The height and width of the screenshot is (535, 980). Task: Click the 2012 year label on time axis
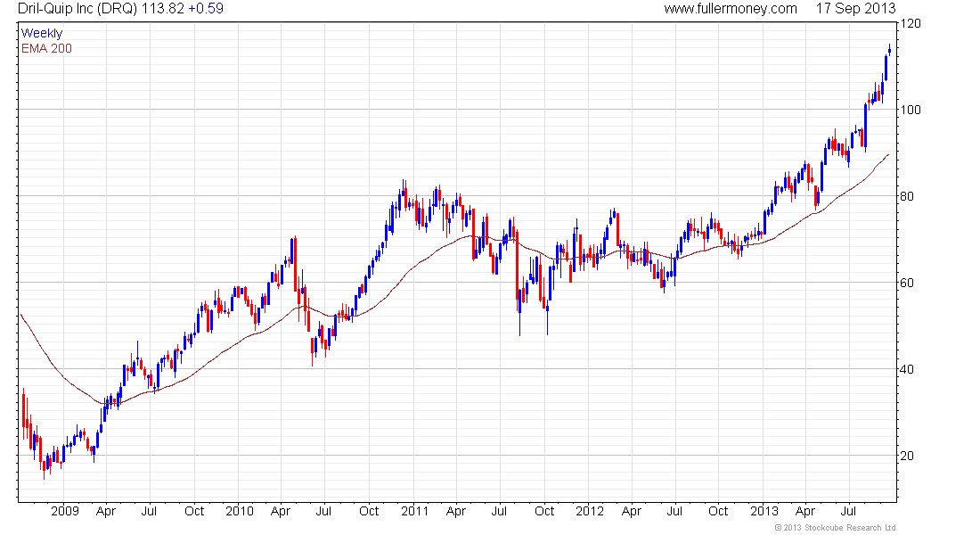(590, 511)
